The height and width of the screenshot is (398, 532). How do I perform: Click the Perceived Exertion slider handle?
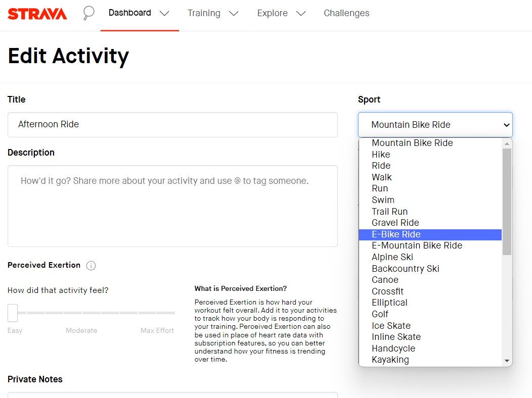point(13,313)
